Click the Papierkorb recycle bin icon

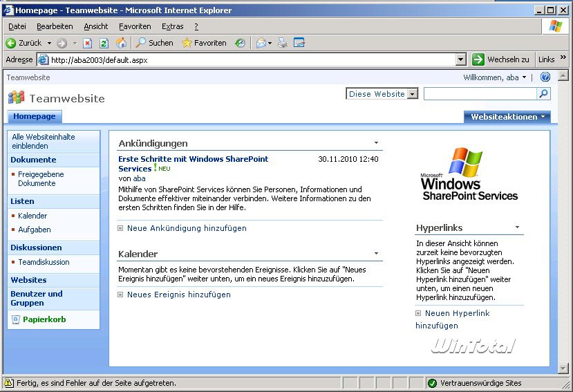(16, 319)
